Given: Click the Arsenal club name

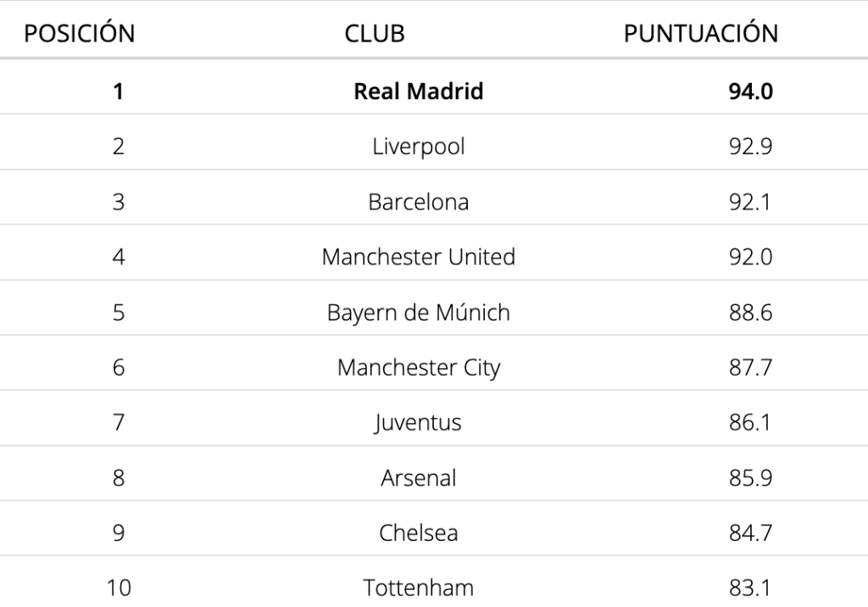Looking at the screenshot, I should click(419, 478).
